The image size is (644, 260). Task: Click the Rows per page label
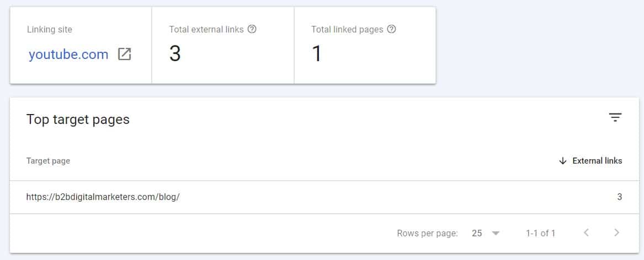coord(427,234)
